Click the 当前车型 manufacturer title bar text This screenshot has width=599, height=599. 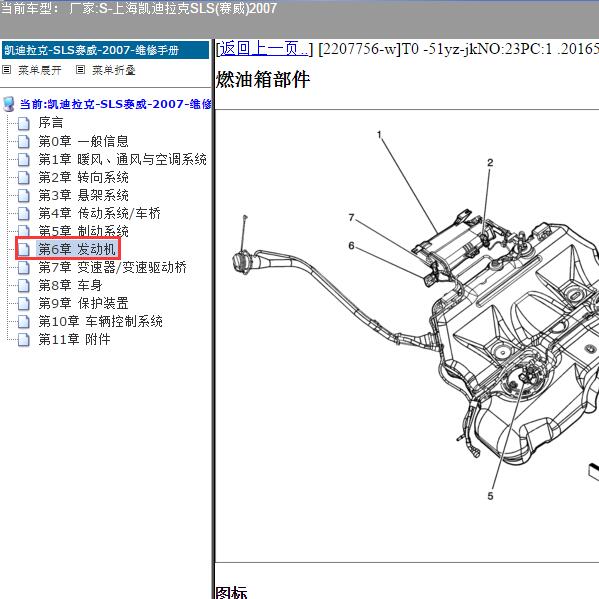tap(139, 8)
